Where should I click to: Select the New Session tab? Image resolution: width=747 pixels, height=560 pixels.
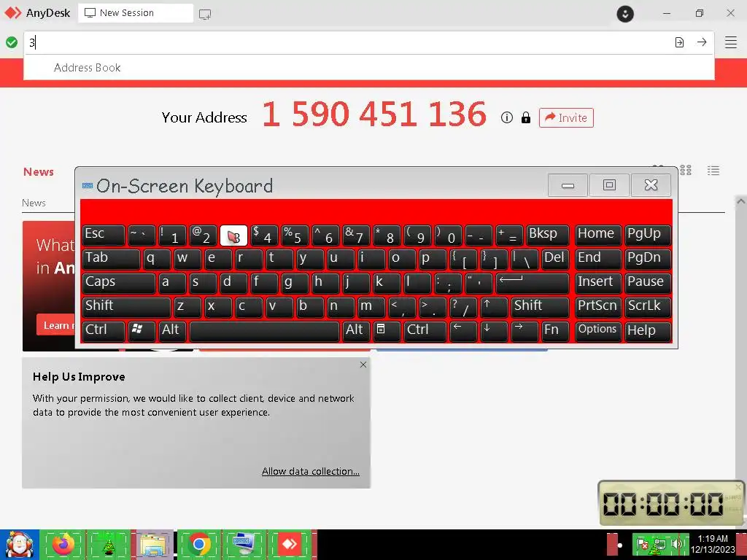click(136, 13)
